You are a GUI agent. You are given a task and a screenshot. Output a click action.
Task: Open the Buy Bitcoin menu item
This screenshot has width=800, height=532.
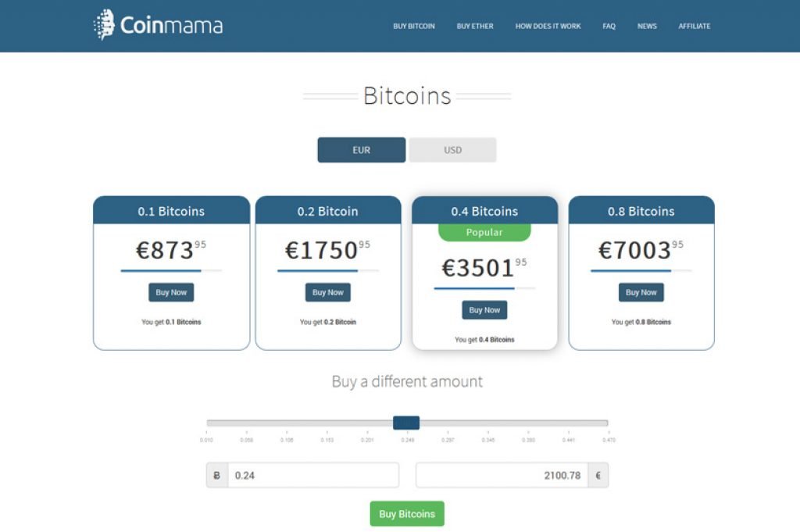414,26
